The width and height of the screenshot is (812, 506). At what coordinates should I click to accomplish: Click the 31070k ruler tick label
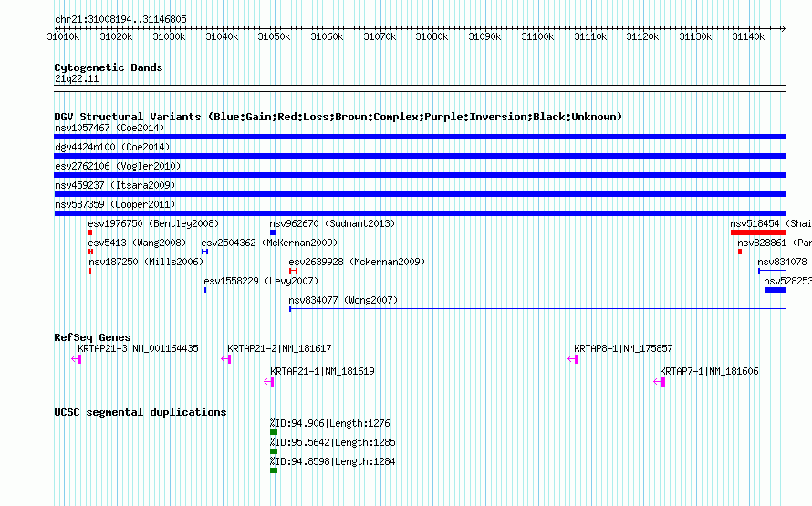380,36
